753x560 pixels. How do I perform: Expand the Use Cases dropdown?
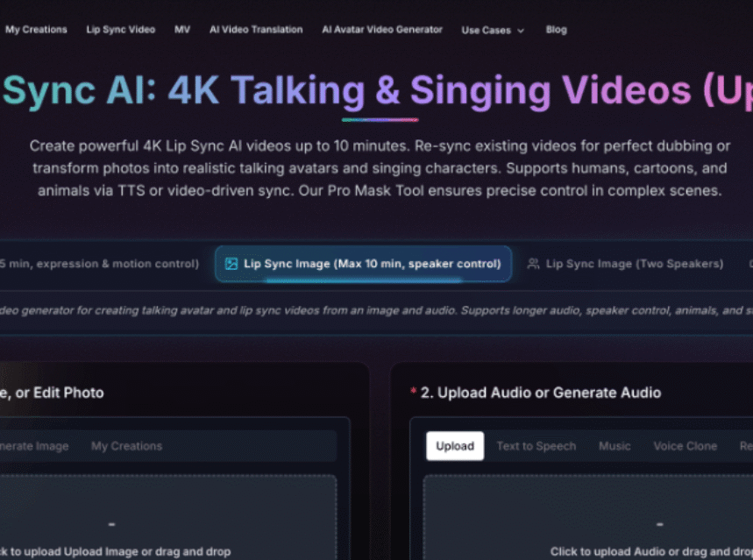493,31
